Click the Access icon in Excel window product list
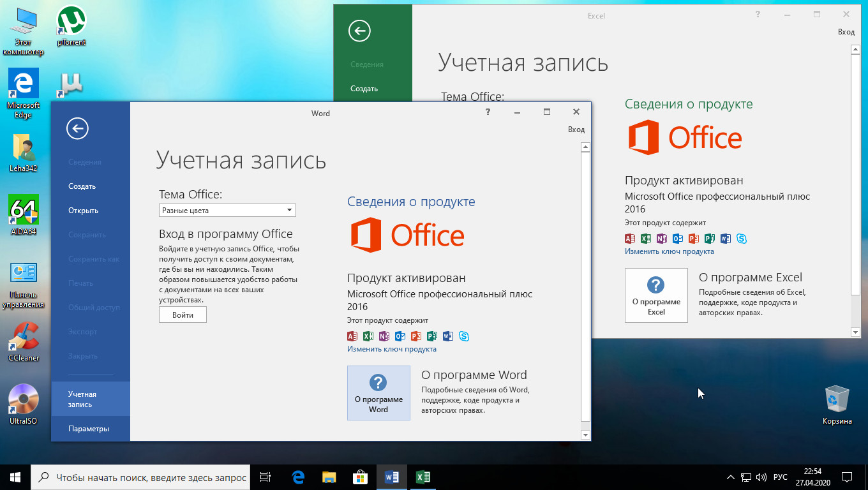The width and height of the screenshot is (868, 490). pyautogui.click(x=630, y=239)
